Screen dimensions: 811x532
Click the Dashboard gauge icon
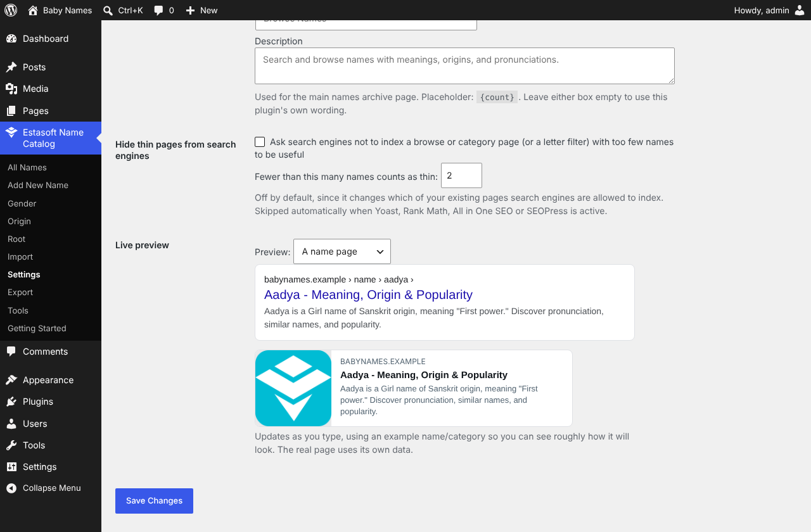click(x=11, y=39)
